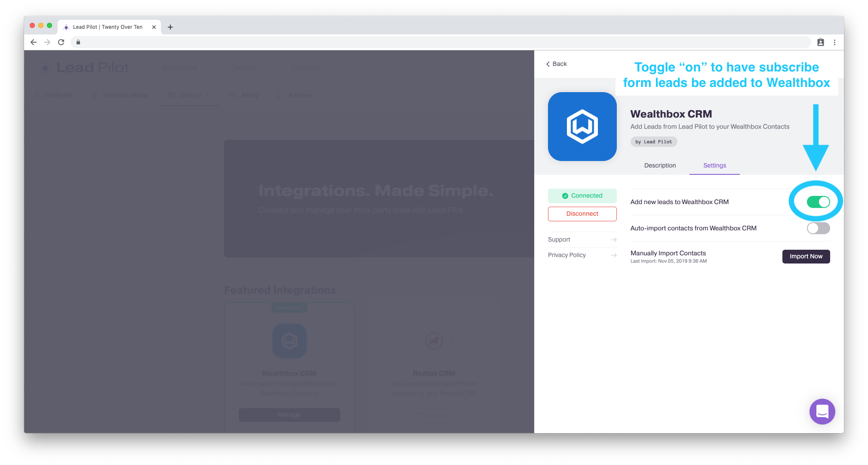Viewport: 868px width, 465px height.
Task: Click the browser back arrow
Action: pos(34,42)
